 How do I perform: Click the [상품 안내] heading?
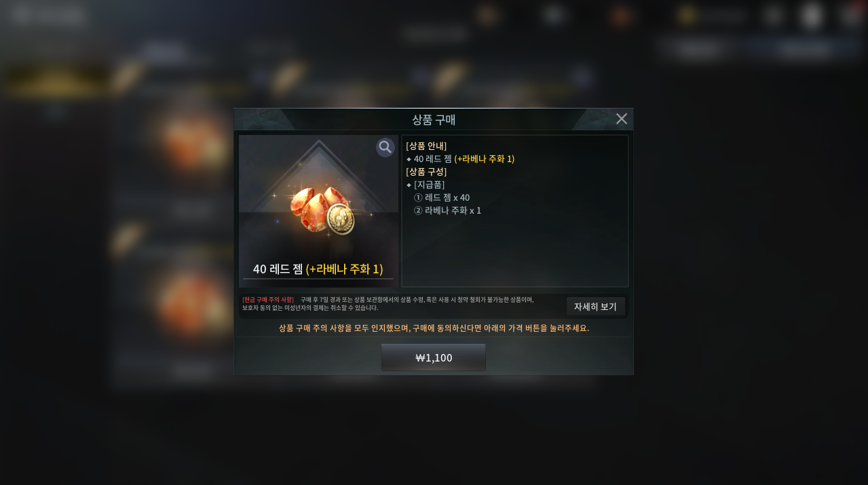click(x=426, y=146)
